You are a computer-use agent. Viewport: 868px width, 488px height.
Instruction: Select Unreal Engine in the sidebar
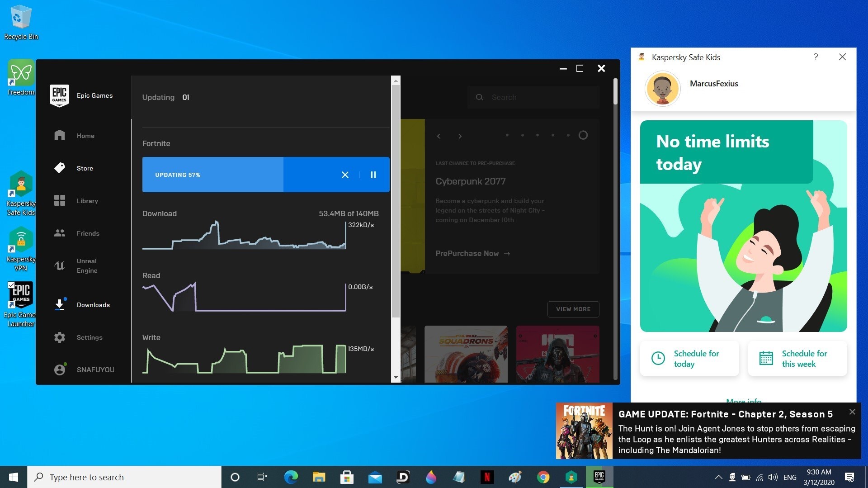point(76,266)
